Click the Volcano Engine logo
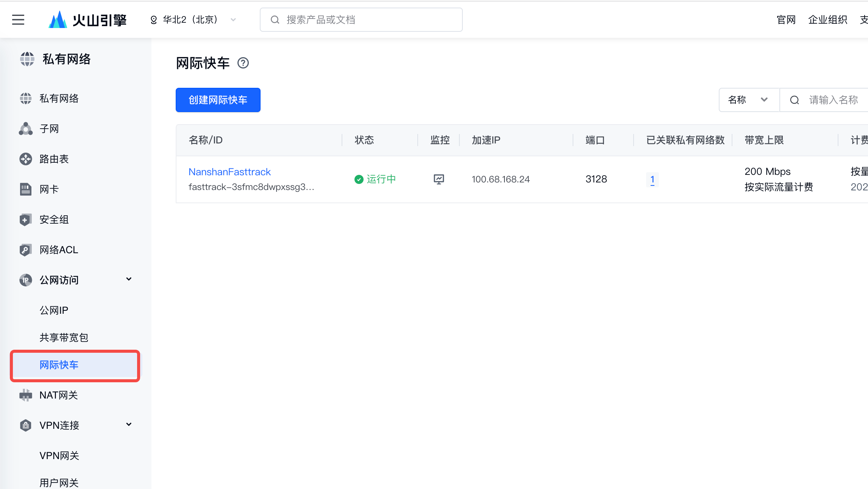 point(88,20)
